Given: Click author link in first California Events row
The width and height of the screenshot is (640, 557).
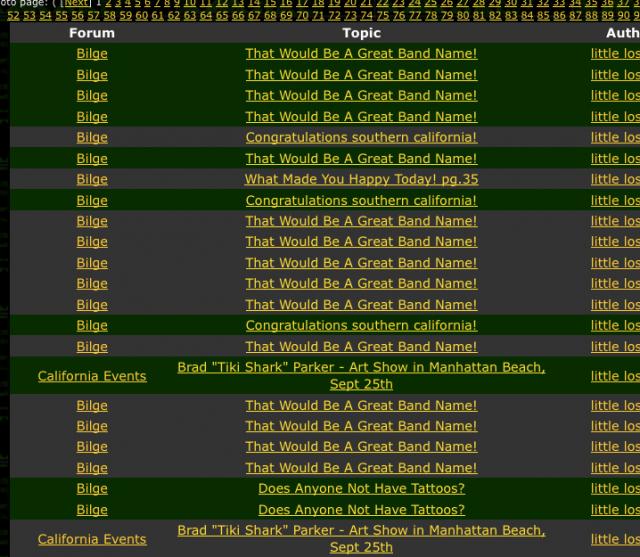Looking at the screenshot, I should pyautogui.click(x=615, y=376).
